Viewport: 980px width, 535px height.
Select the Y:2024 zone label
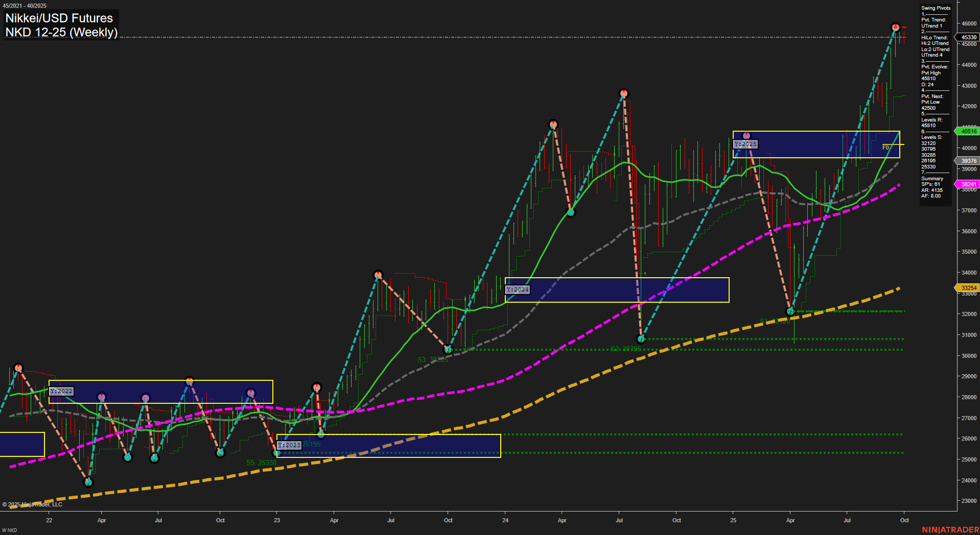pos(517,289)
